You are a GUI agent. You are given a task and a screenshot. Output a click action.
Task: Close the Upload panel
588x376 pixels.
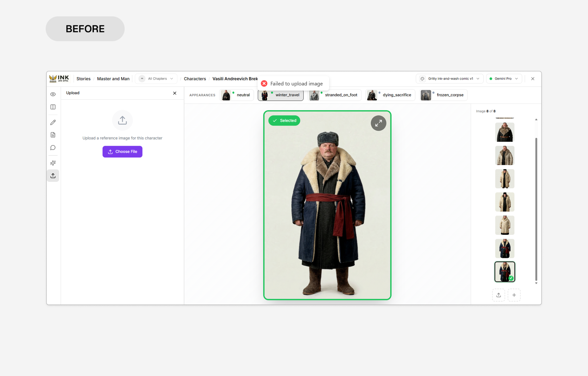click(x=175, y=93)
